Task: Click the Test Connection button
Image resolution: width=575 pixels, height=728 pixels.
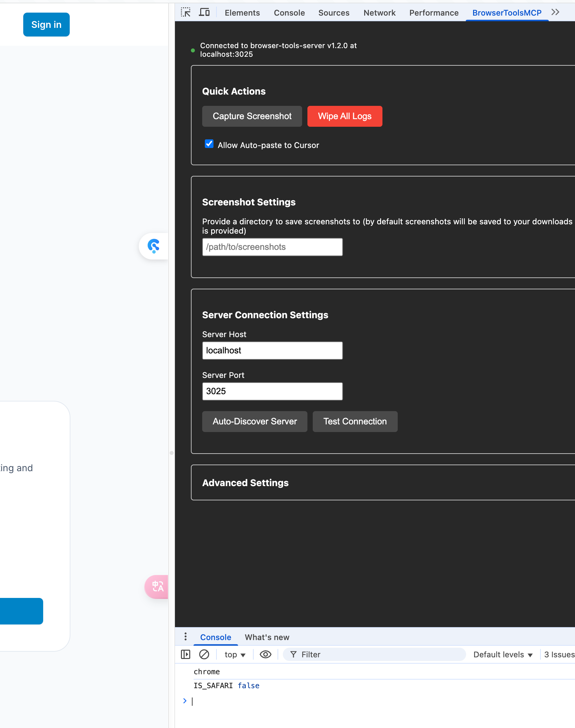Action: point(355,421)
